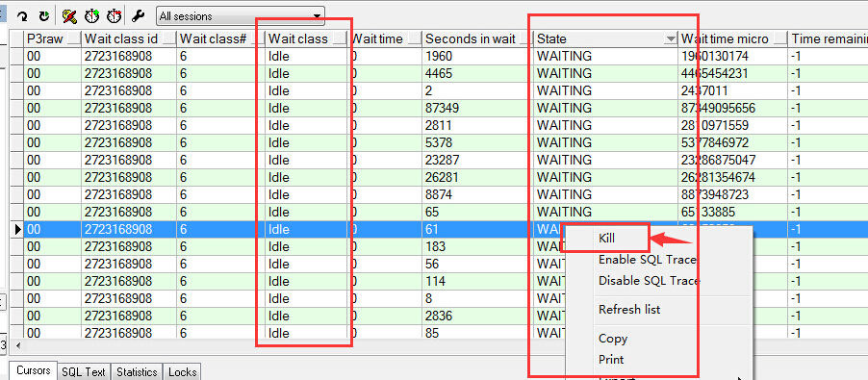The width and height of the screenshot is (868, 380).
Task: Click the enable SQL trace stopwatch icon
Action: pos(91,16)
